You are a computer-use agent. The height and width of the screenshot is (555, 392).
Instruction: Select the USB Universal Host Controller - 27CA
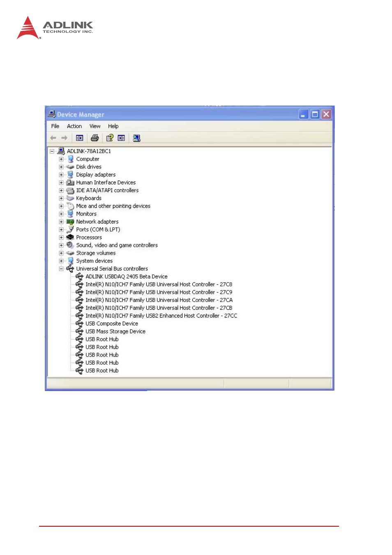point(159,300)
